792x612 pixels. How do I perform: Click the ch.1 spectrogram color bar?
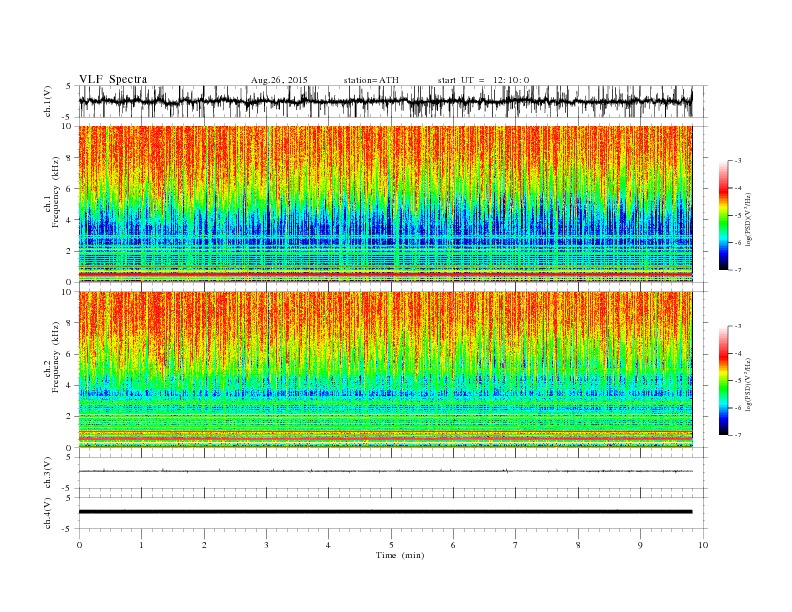click(724, 215)
